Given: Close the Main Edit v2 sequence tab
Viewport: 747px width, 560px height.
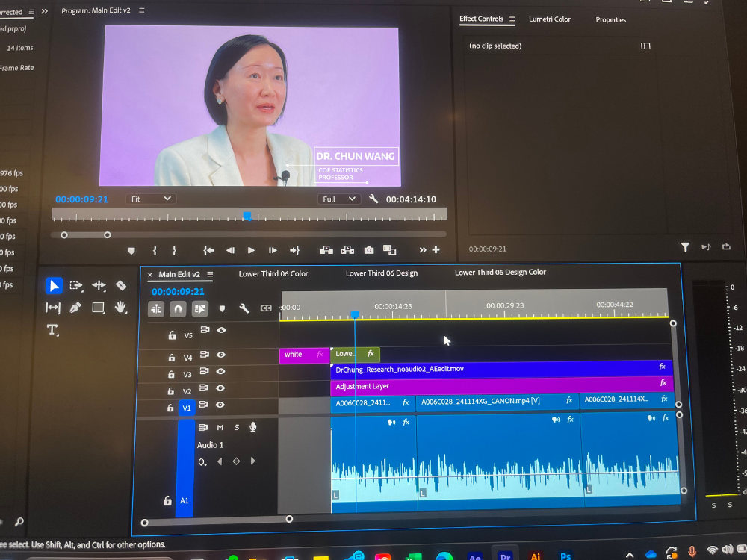Looking at the screenshot, I should coord(149,275).
